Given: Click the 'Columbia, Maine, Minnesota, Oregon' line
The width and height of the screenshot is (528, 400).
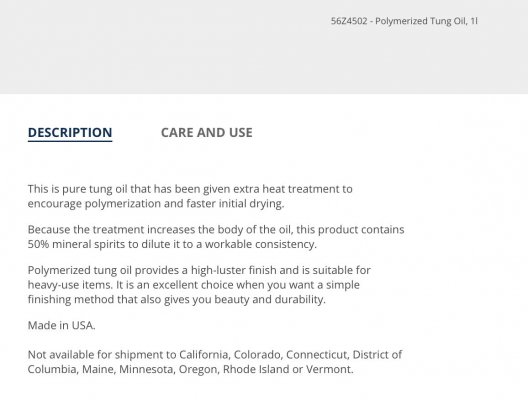Looking at the screenshot, I should coord(191,369).
